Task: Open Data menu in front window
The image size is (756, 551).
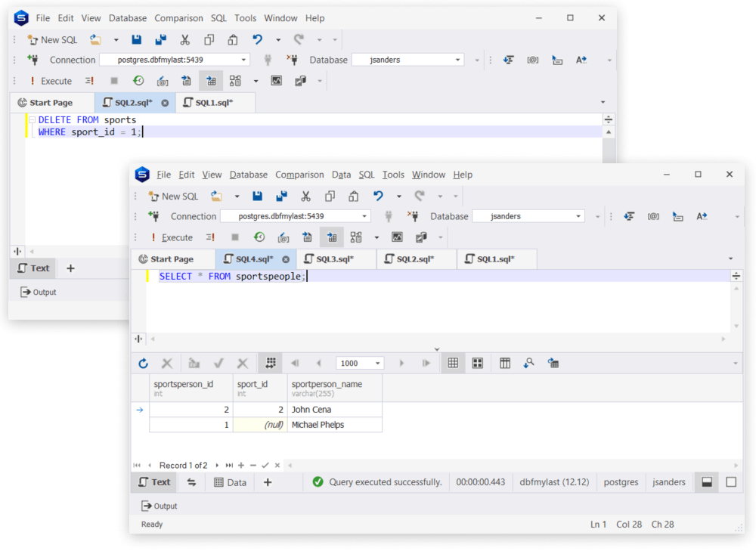Action: pos(341,175)
